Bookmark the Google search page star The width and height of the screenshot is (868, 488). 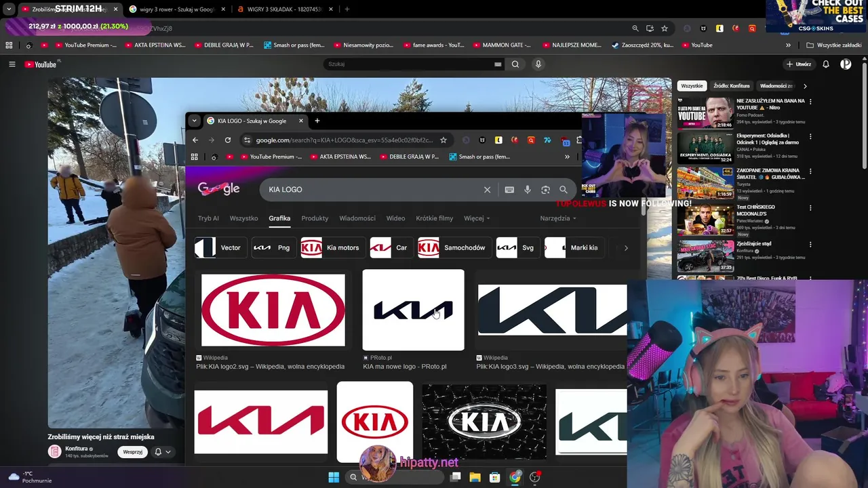point(443,140)
